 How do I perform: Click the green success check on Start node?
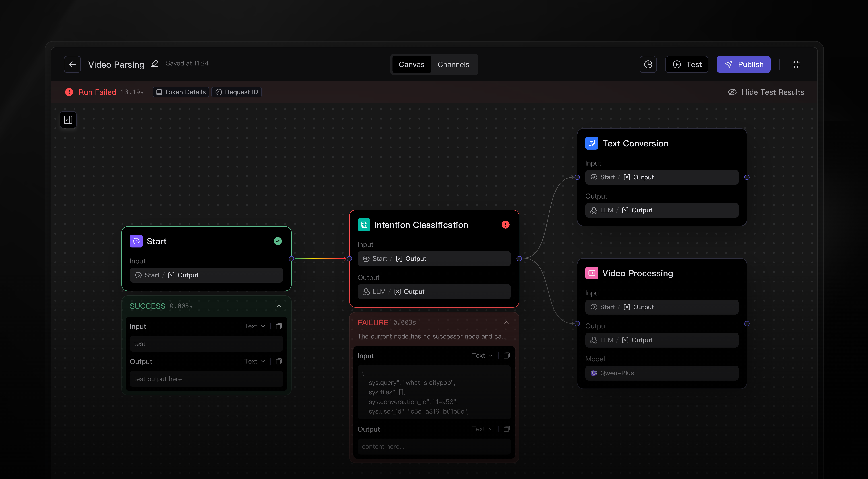pos(278,241)
